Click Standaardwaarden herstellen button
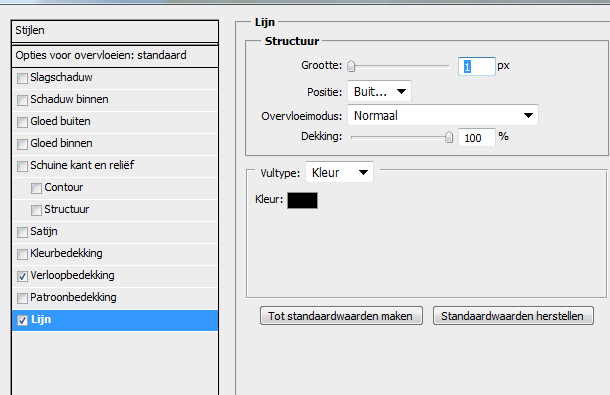610x395 pixels. (513, 316)
